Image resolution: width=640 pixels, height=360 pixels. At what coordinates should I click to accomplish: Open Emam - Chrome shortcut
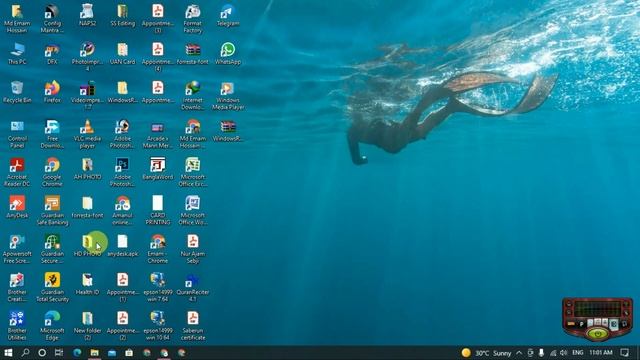pos(158,249)
